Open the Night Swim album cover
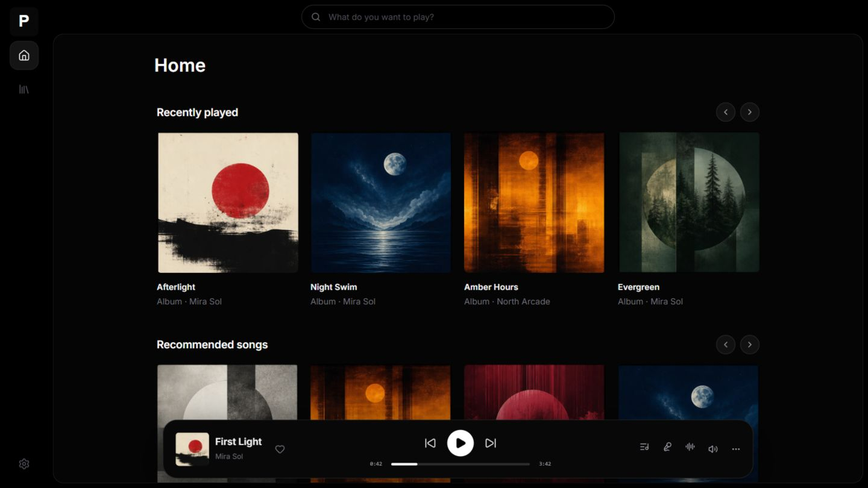Viewport: 868px width, 488px height. [x=381, y=202]
